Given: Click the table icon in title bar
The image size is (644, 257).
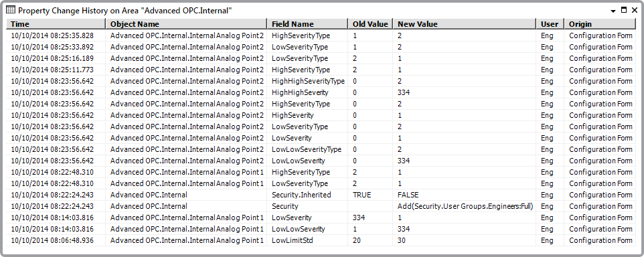Looking at the screenshot, I should [11, 10].
